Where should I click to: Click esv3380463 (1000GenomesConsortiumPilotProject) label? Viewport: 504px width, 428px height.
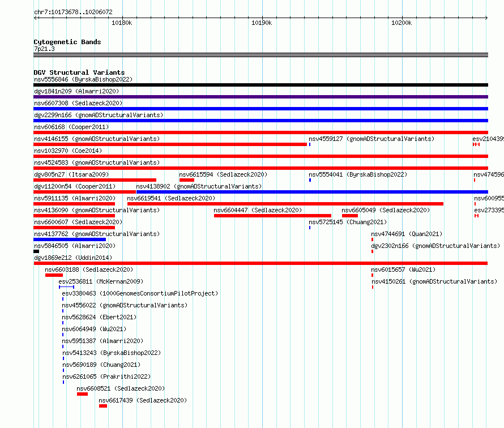pyautogui.click(x=140, y=293)
